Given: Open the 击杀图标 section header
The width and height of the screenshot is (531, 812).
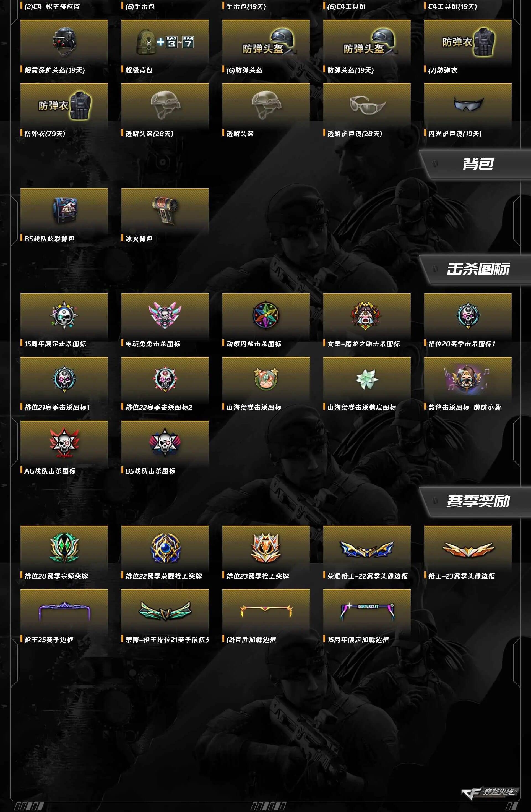Looking at the screenshot, I should pyautogui.click(x=478, y=269).
